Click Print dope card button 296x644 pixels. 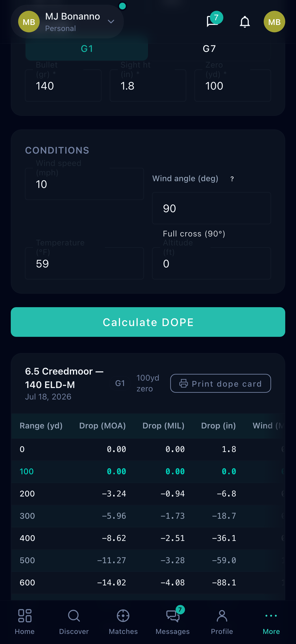221,383
